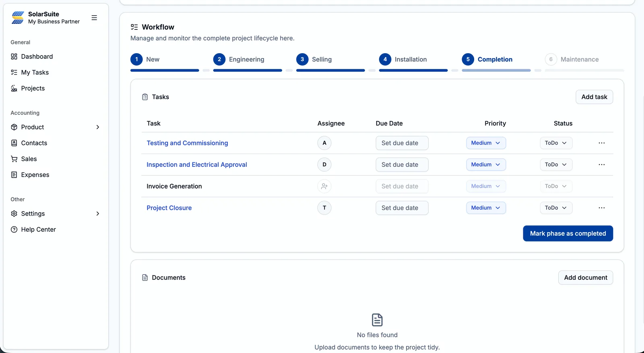Click the Add document button
Viewport: 644px width, 353px height.
pyautogui.click(x=586, y=278)
